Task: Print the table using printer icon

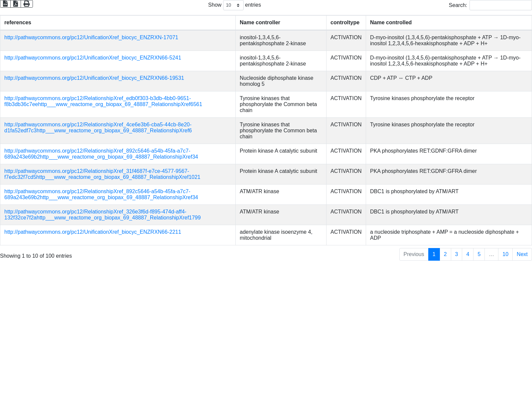Action: click(x=27, y=4)
